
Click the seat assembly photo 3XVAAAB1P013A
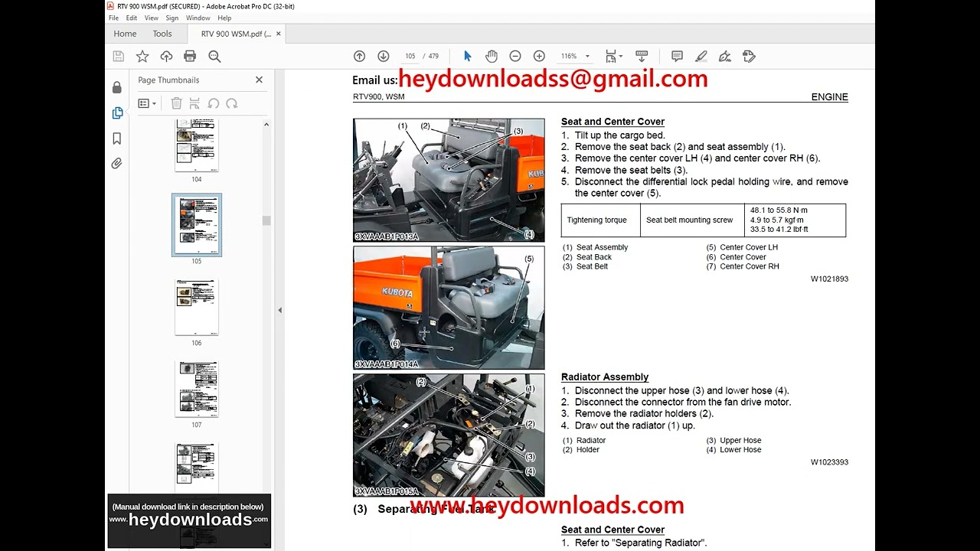[449, 181]
